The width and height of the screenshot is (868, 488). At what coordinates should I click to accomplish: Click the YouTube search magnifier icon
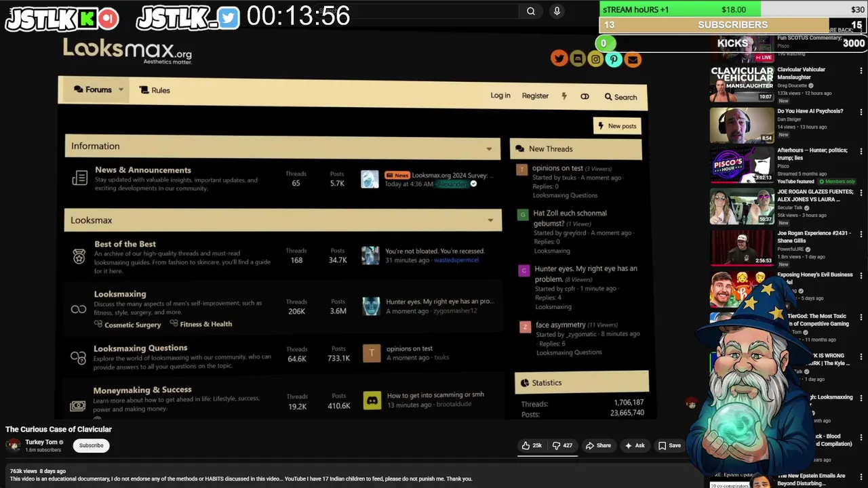(x=531, y=11)
